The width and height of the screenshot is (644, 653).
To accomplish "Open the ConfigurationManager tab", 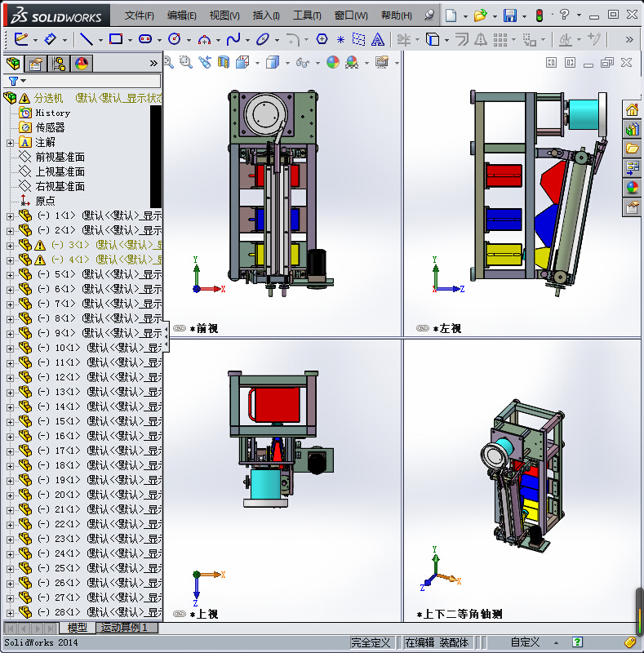I will click(x=59, y=64).
